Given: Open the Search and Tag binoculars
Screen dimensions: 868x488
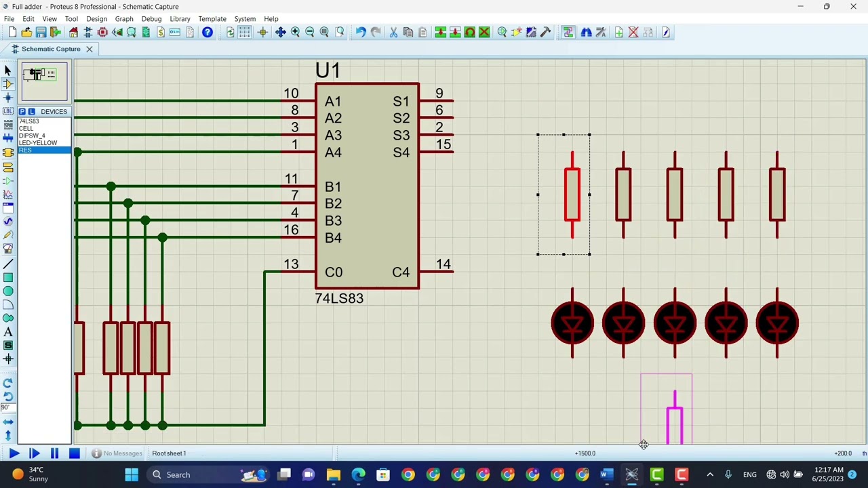Looking at the screenshot, I should [x=586, y=32].
